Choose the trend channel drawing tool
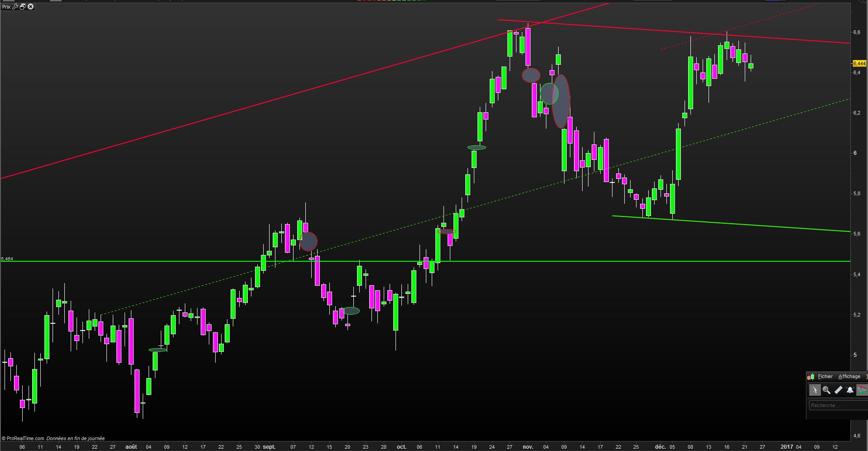This screenshot has width=868, height=451. point(862,390)
